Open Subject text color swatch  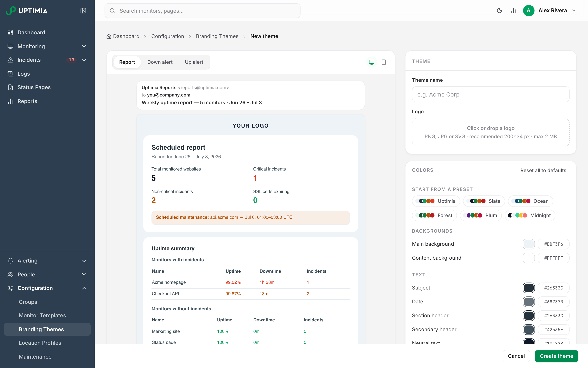pos(529,288)
